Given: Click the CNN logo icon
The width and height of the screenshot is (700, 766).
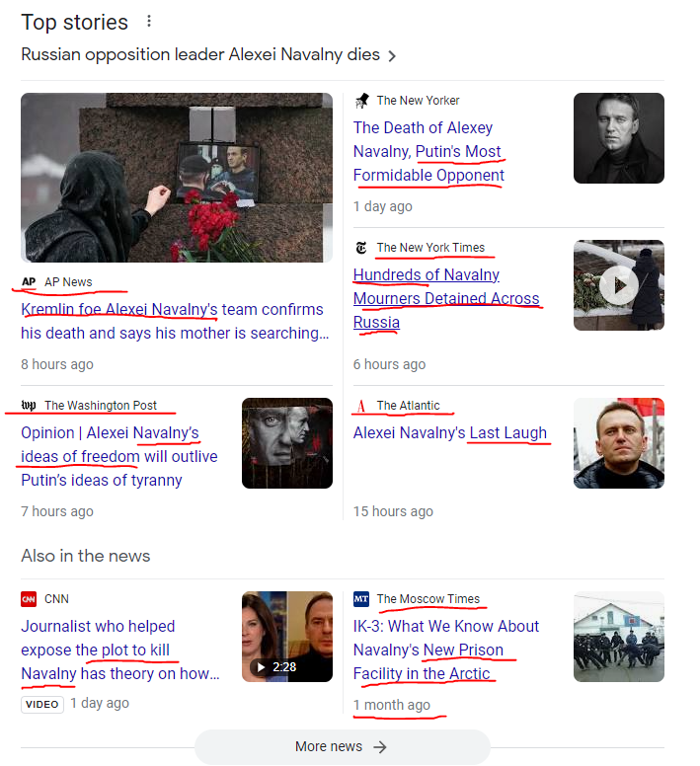Looking at the screenshot, I should (x=29, y=599).
